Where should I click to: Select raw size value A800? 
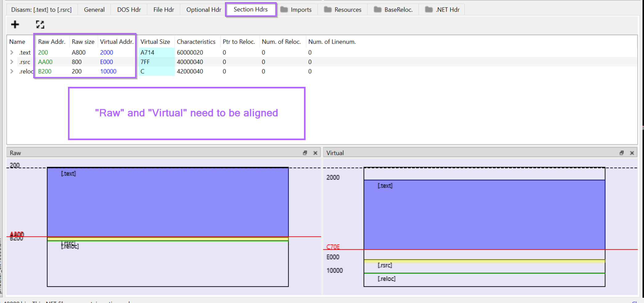coord(79,52)
